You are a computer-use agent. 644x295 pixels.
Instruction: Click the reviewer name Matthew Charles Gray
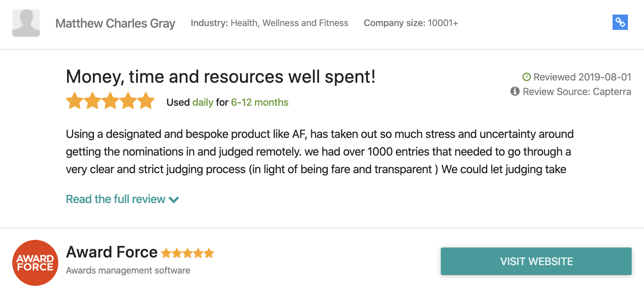(115, 23)
